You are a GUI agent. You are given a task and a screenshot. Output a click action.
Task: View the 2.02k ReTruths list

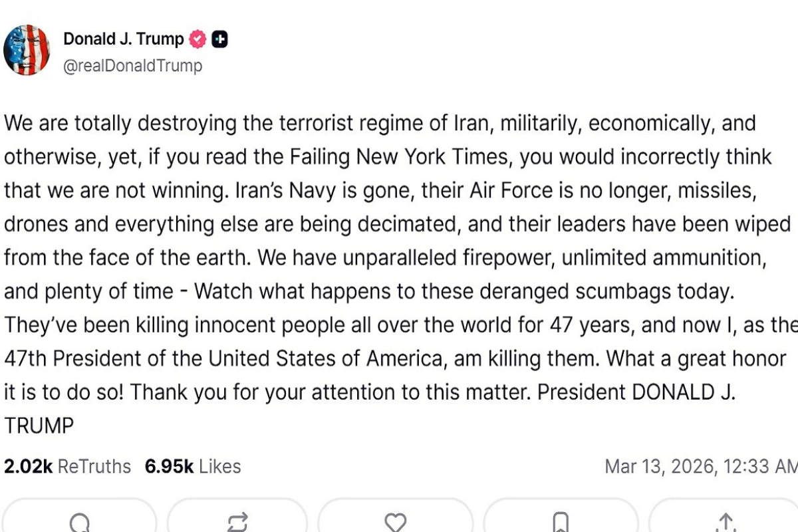[67, 466]
